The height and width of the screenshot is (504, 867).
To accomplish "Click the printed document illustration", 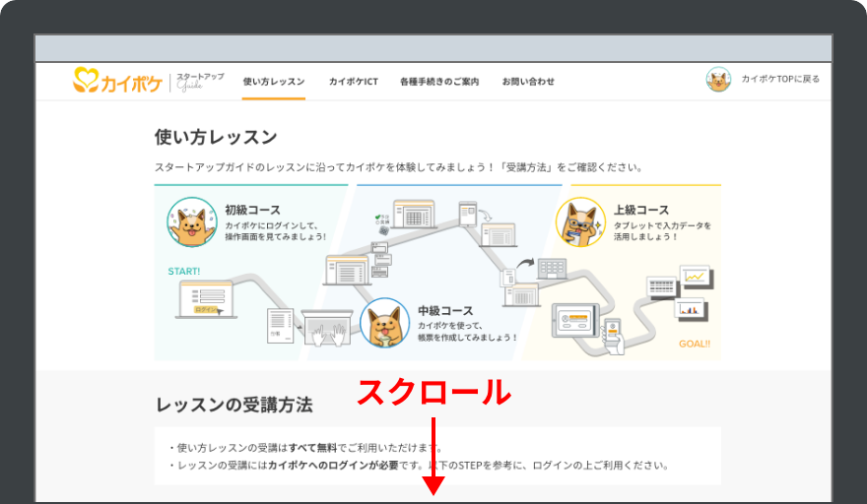I will click(x=281, y=326).
